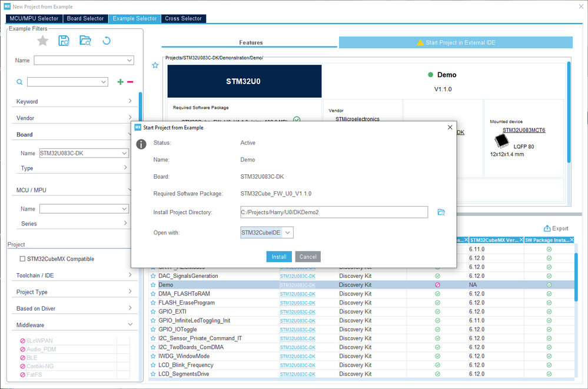Screen dimensions: 588x389
Task: Toggle the BLE middleware option
Action: tap(22, 358)
